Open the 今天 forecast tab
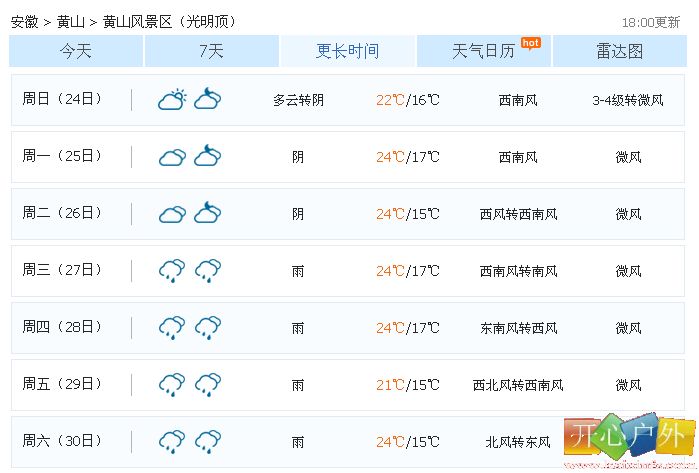 pyautogui.click(x=76, y=51)
